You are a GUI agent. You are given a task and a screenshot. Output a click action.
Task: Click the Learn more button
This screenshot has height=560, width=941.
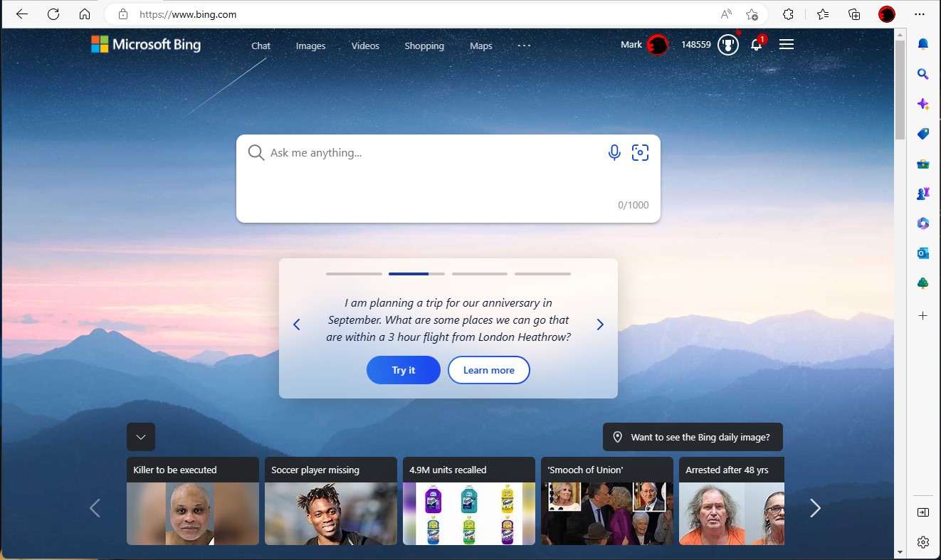[488, 370]
